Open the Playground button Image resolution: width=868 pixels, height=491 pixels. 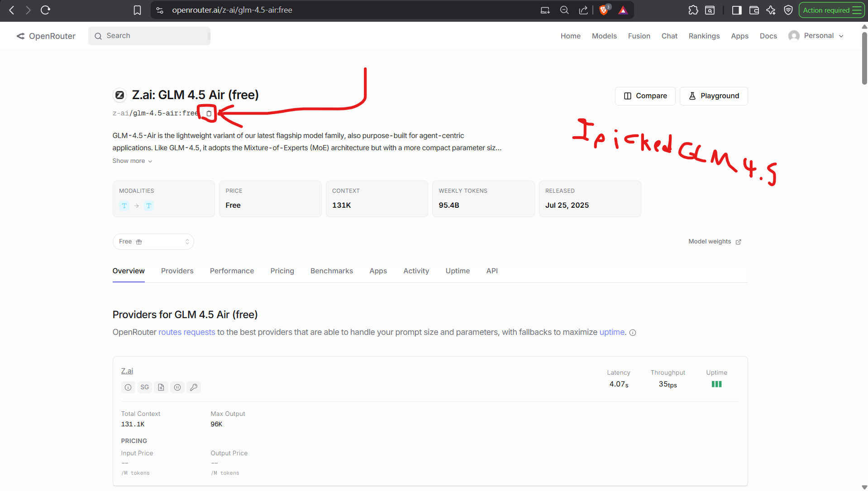(714, 96)
